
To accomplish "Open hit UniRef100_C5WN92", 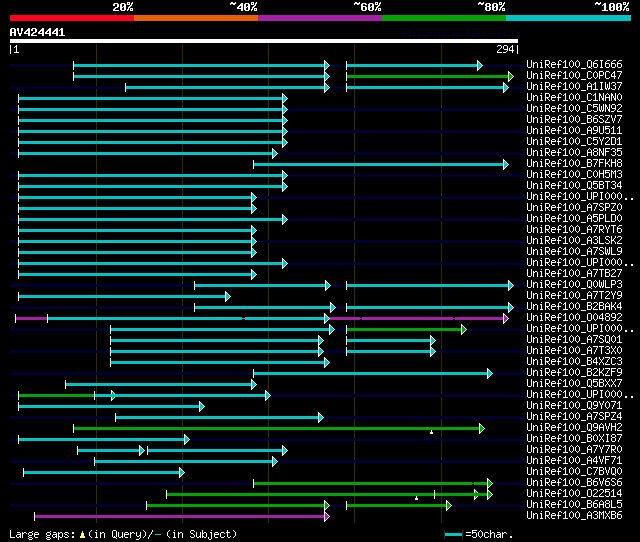I will point(574,108).
